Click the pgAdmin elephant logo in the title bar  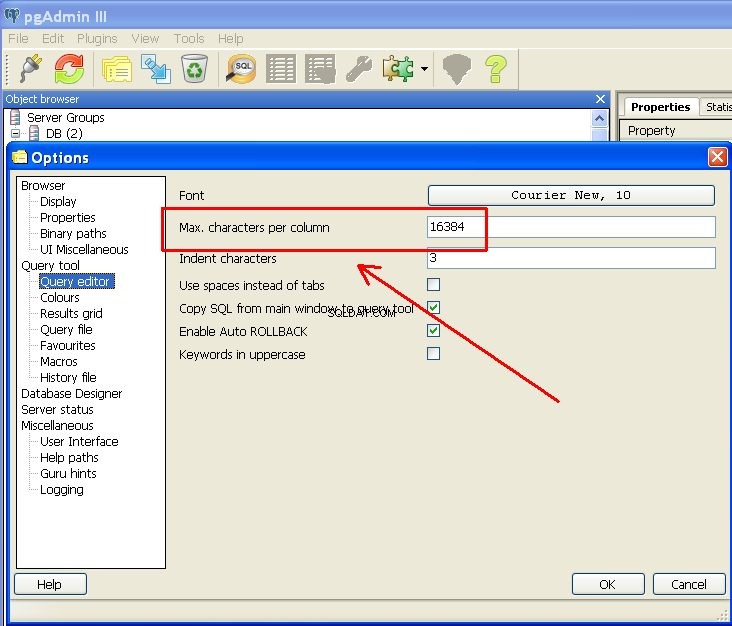(12, 16)
